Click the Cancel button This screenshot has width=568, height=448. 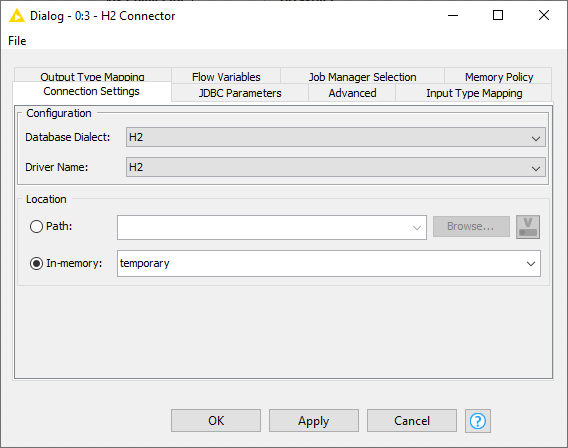tap(412, 421)
